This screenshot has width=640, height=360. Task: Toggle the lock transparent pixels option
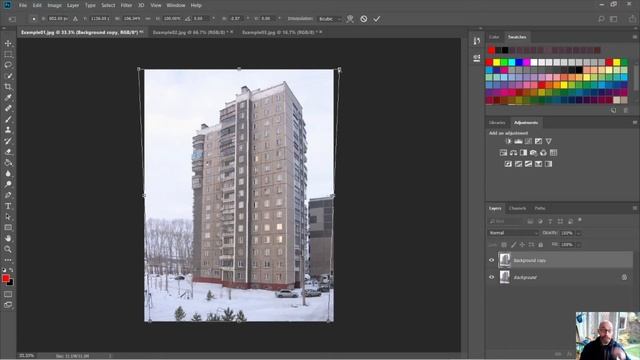tap(504, 244)
